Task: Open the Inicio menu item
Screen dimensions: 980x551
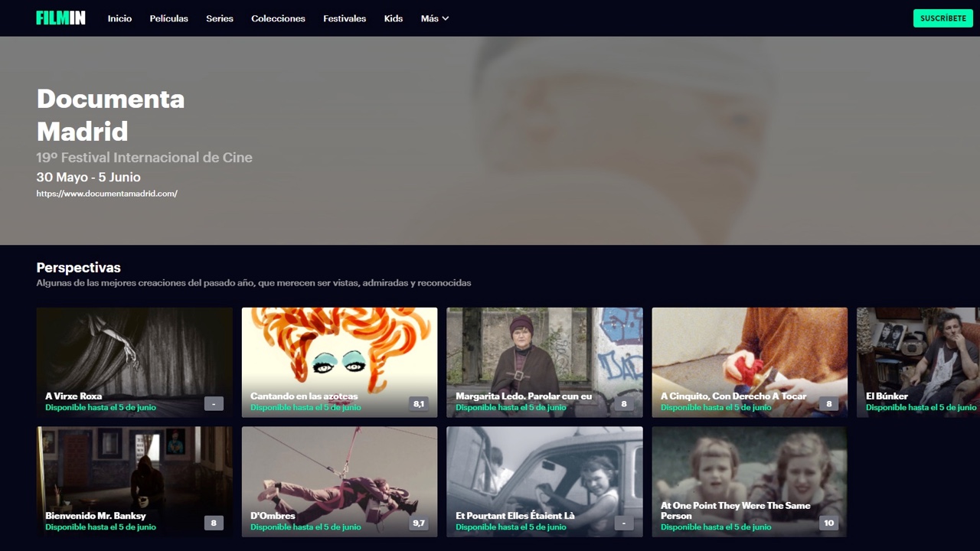Action: [x=119, y=18]
